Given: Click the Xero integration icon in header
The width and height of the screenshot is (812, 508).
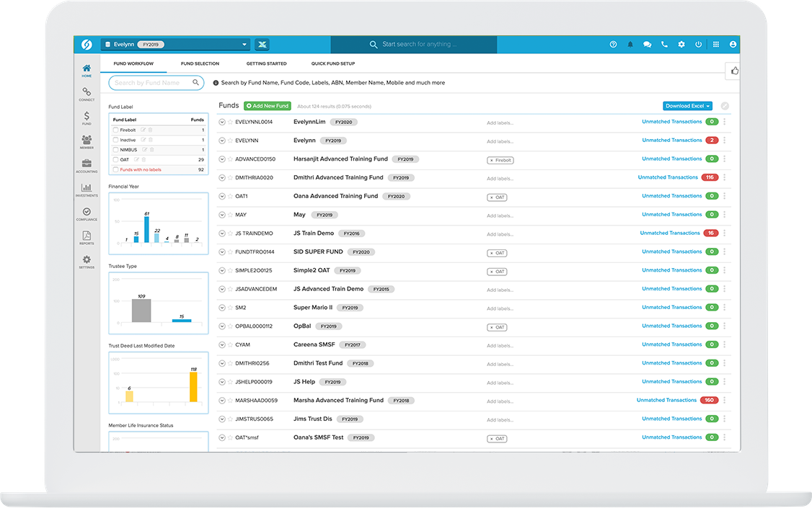Looking at the screenshot, I should (262, 45).
